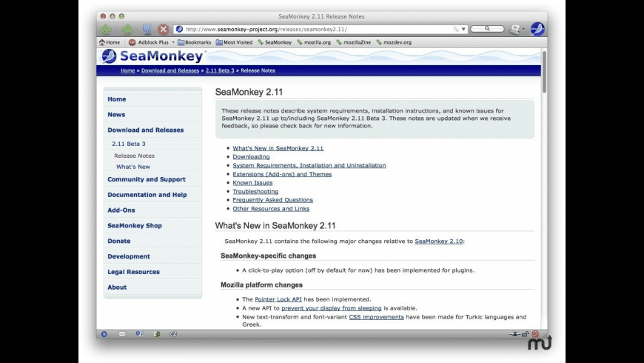Viewport: 644px width, 363px height.
Task: Open Add-Ons in the sidebar
Action: pyautogui.click(x=121, y=210)
